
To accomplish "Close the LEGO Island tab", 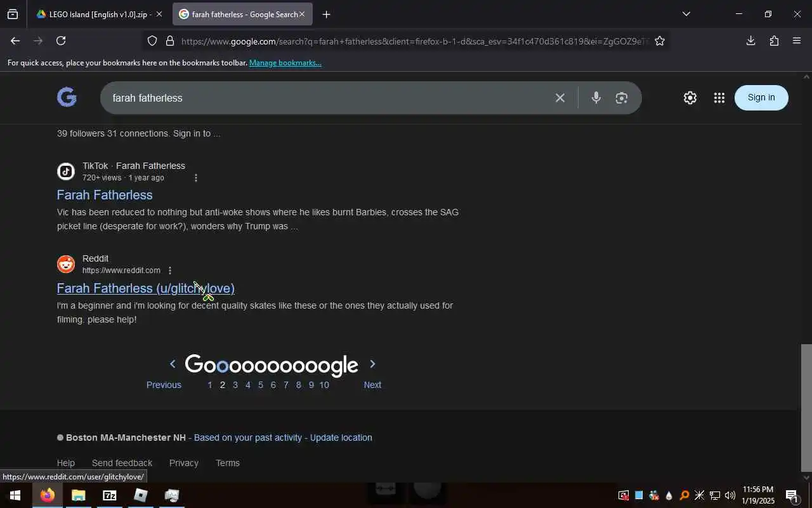I will coord(159,14).
